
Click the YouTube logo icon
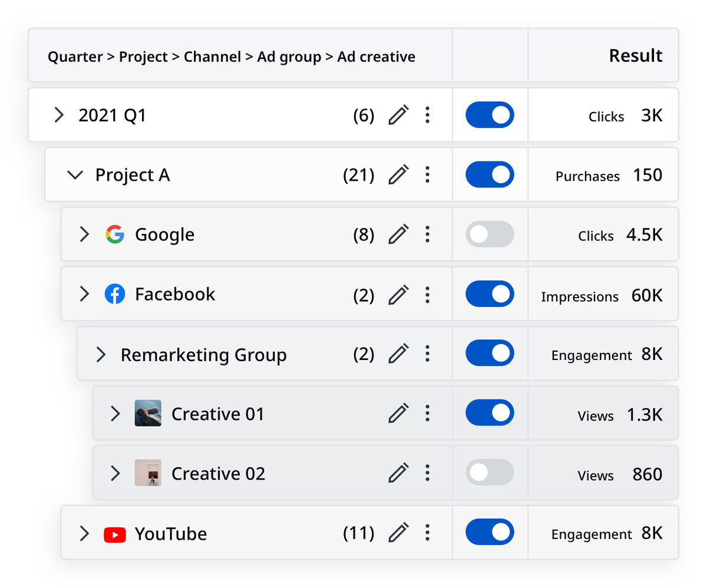point(115,534)
